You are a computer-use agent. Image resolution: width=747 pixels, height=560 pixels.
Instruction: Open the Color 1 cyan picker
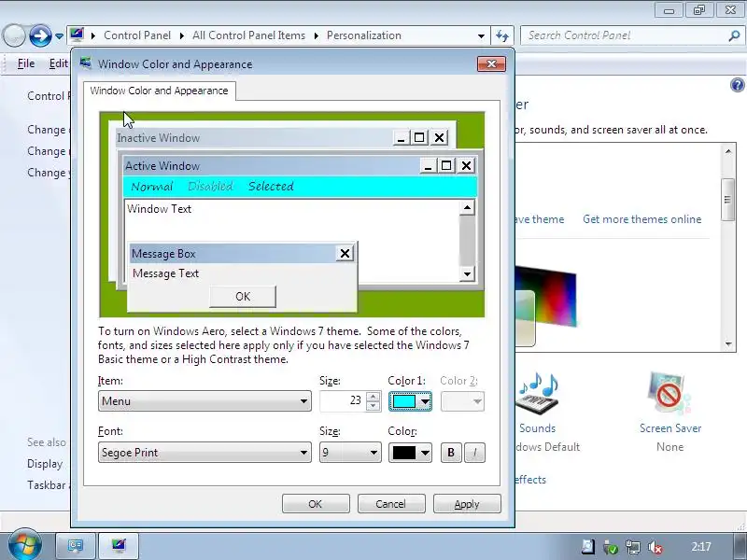410,401
